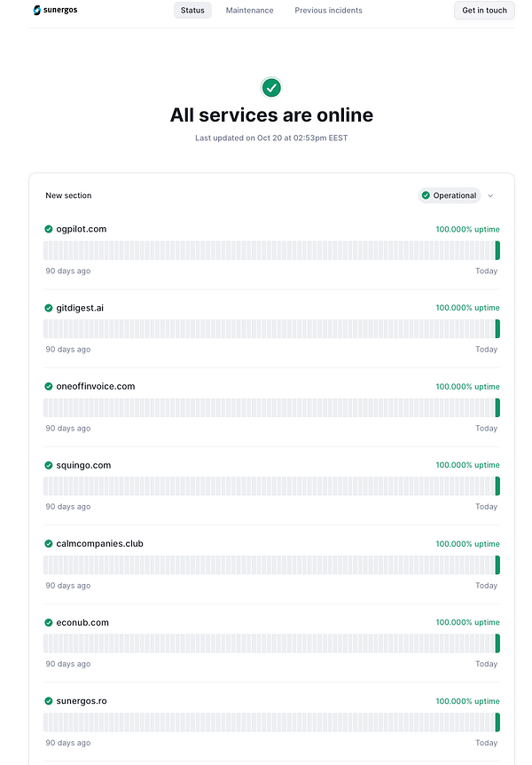Open the Status page link
This screenshot has height=765, width=532.
pyautogui.click(x=192, y=10)
